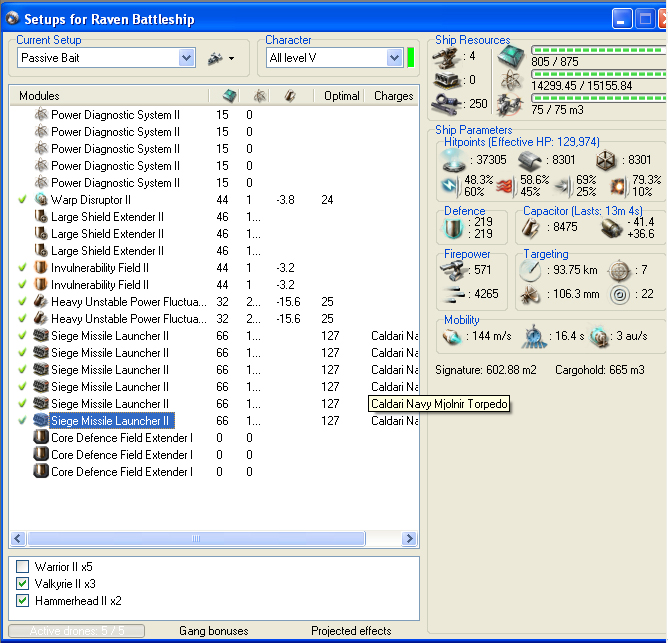Viewport: 668px width, 643px height.
Task: Sort by the Optimal column header
Action: pos(341,96)
